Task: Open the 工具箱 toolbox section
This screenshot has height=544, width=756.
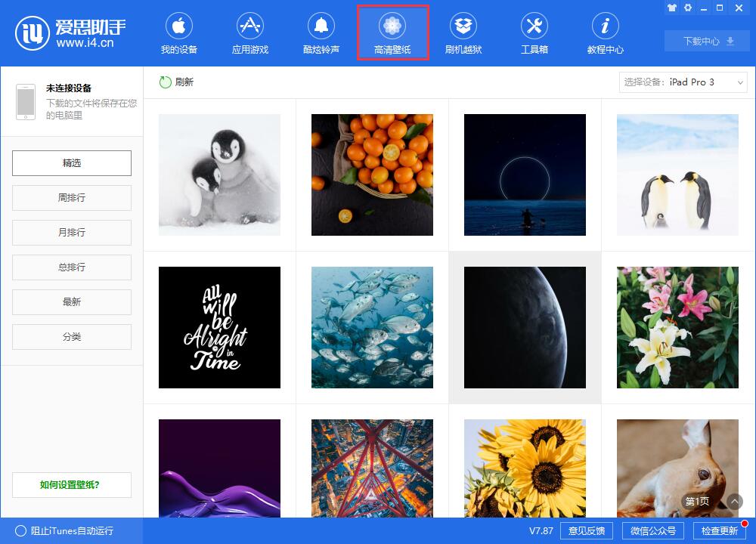Action: [534, 34]
